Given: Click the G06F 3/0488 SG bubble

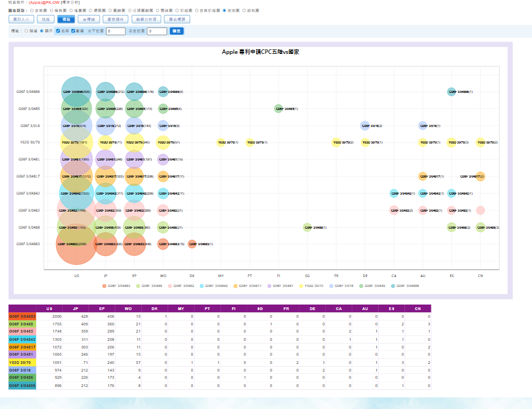Looking at the screenshot, I should coord(307,228).
